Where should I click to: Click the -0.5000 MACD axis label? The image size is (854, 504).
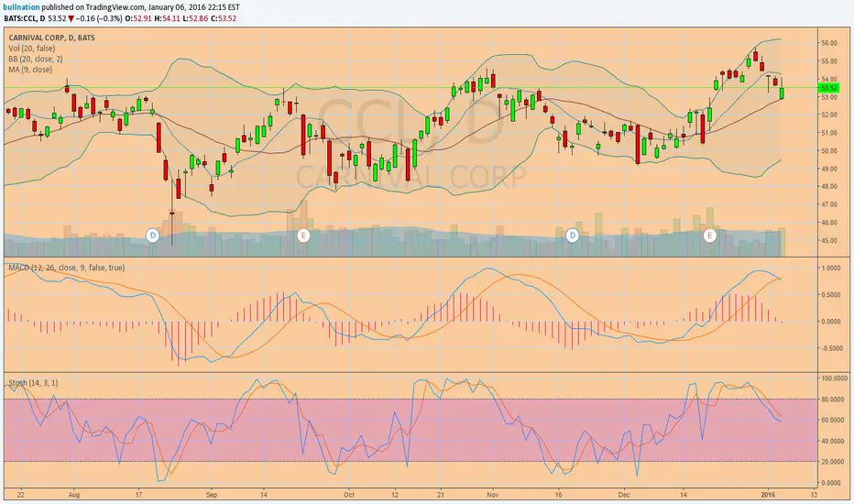[x=830, y=349]
